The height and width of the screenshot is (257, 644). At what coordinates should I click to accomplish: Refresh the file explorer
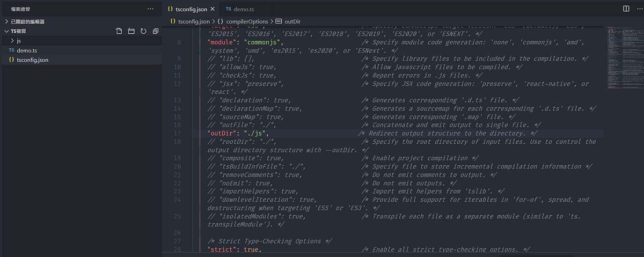(143, 31)
